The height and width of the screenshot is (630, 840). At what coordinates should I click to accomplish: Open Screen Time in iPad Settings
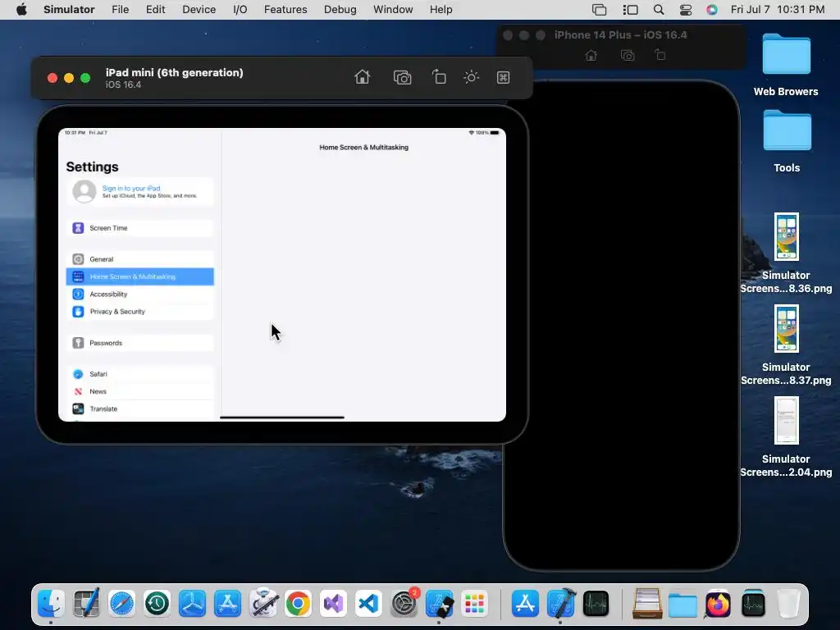tap(139, 228)
